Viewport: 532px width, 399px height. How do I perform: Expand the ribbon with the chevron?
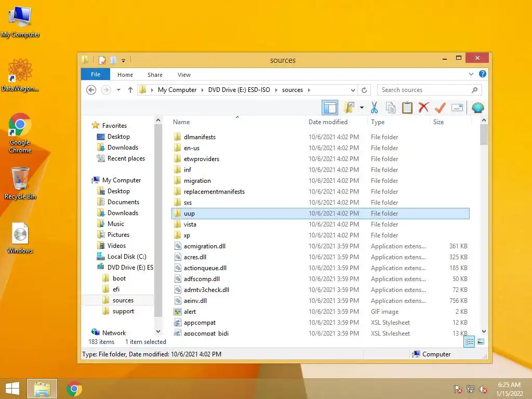coord(471,74)
